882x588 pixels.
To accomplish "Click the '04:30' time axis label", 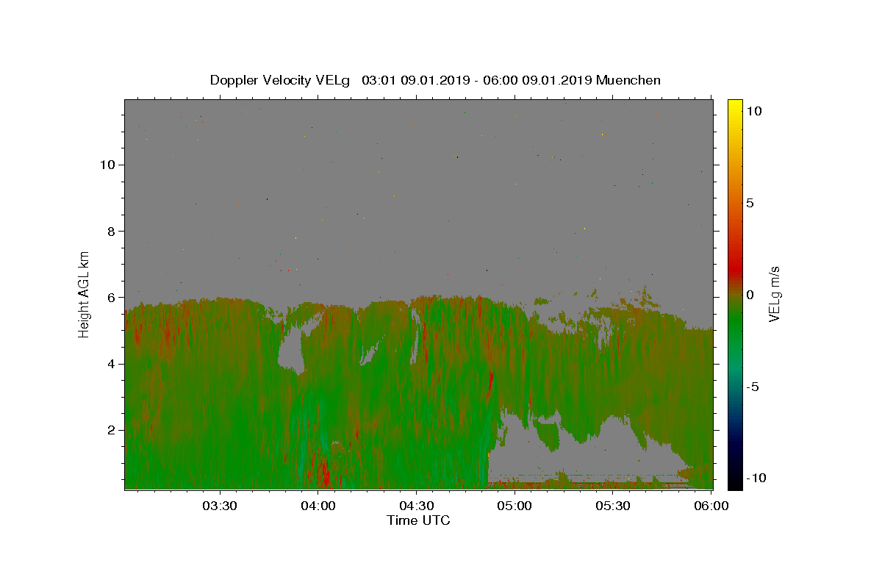I will click(x=417, y=506).
